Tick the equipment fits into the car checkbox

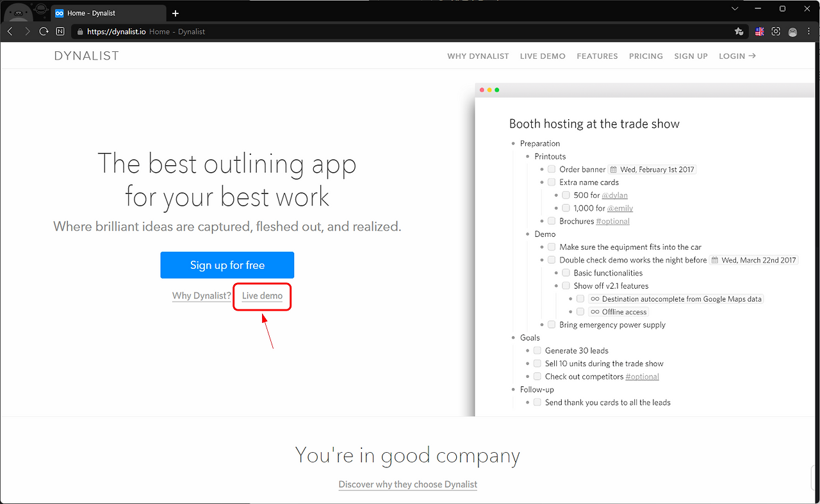552,247
